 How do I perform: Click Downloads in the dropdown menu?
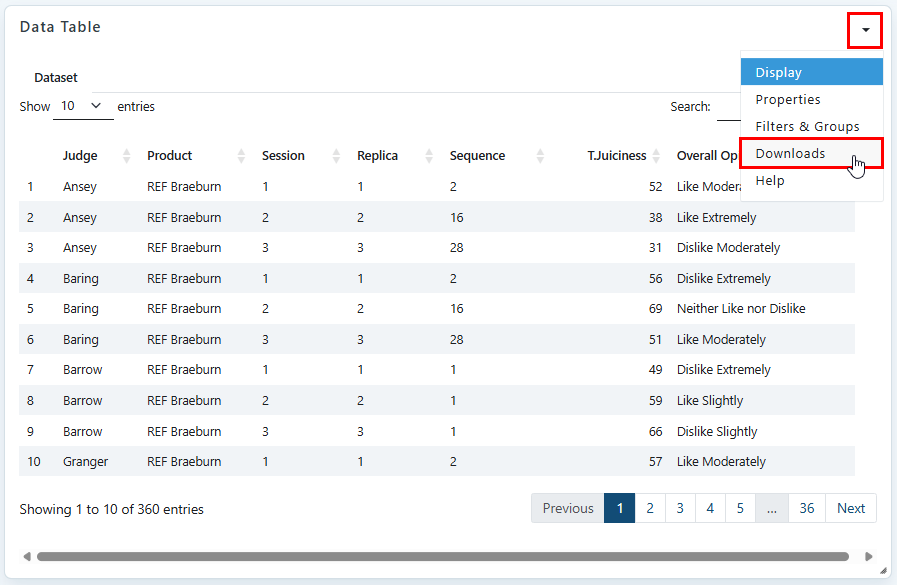(811, 153)
